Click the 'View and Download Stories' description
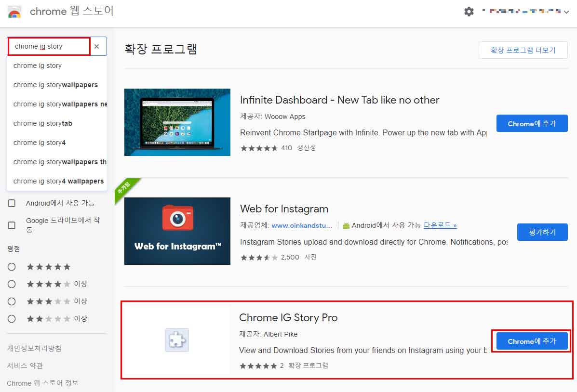 [363, 351]
